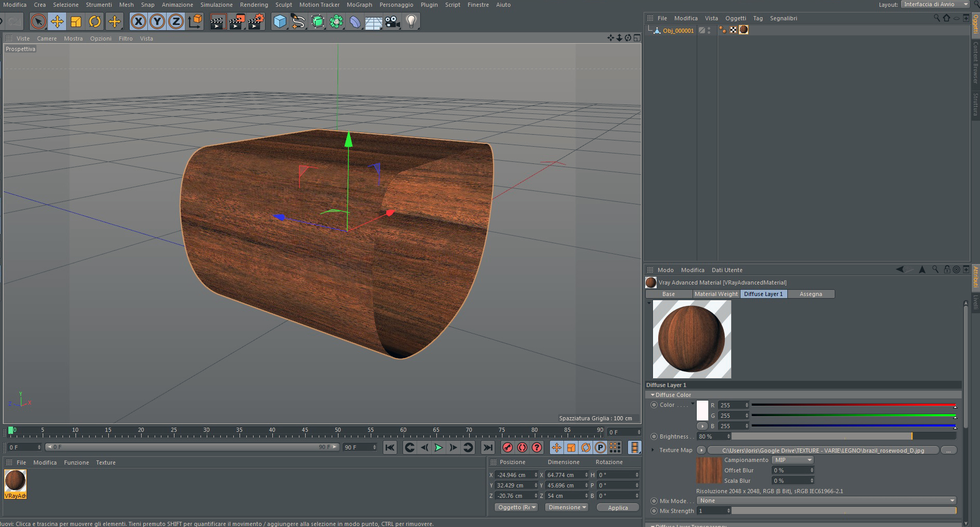The width and height of the screenshot is (980, 527).
Task: Add a light object with bulb icon
Action: (411, 21)
